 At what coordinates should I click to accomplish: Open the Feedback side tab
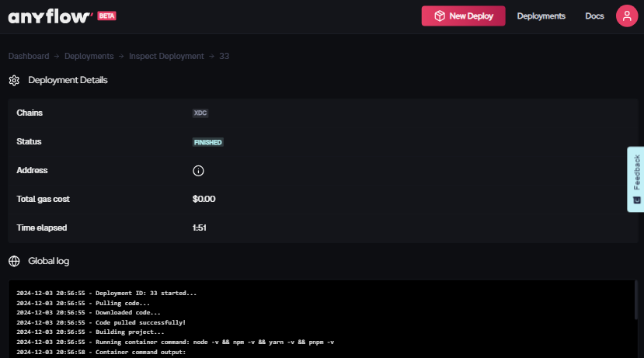(635, 179)
